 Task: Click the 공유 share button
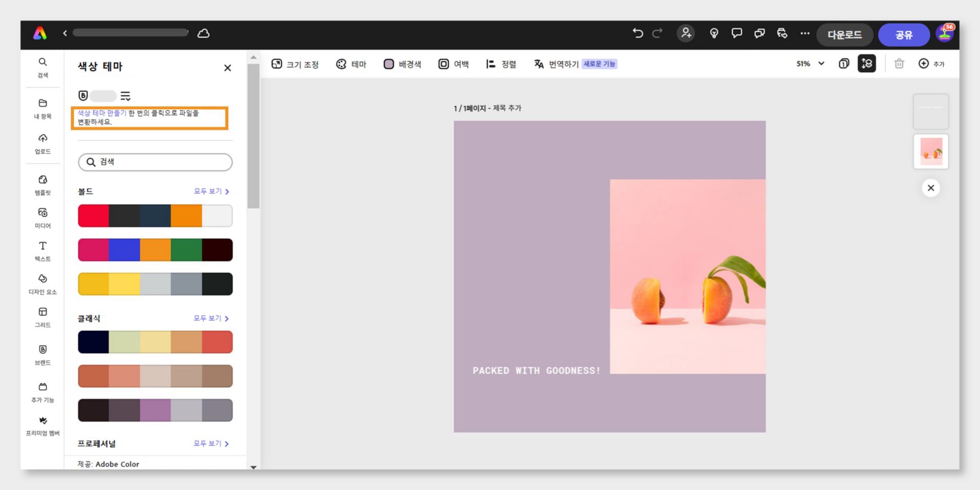coord(904,34)
